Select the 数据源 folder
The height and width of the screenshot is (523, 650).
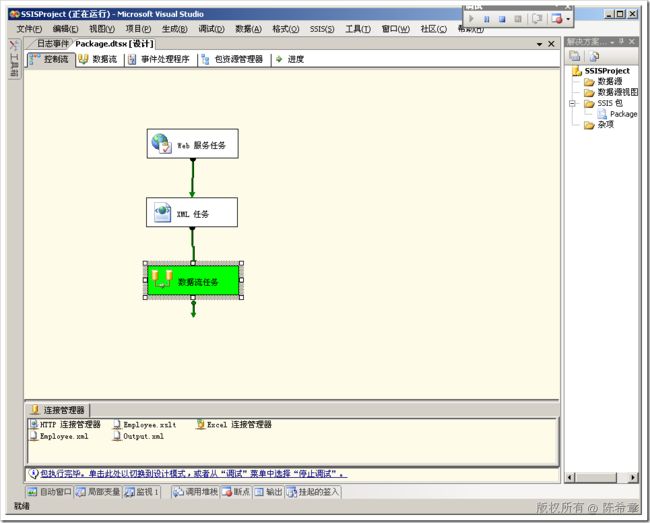click(x=603, y=81)
